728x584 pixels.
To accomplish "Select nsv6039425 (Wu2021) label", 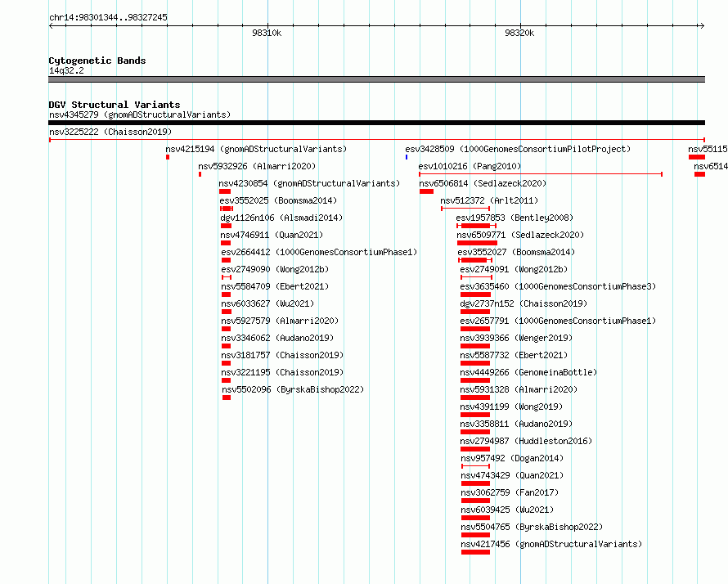I will (507, 510).
